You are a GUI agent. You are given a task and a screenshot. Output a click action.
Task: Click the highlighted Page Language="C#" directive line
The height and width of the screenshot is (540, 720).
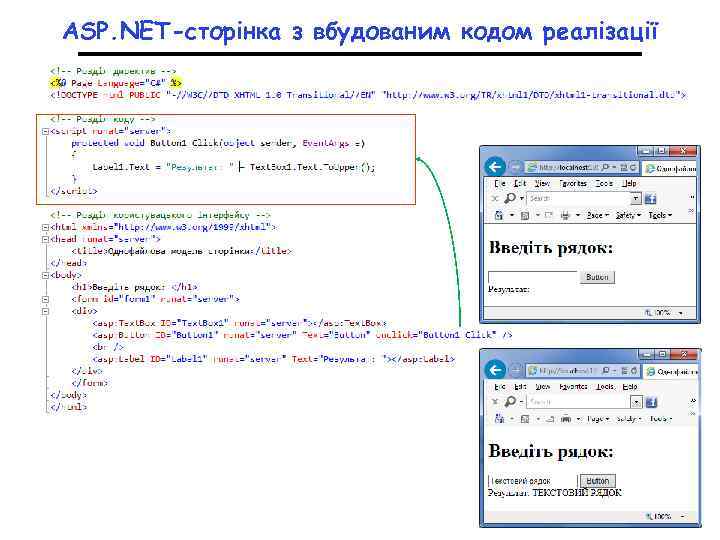click(x=115, y=83)
